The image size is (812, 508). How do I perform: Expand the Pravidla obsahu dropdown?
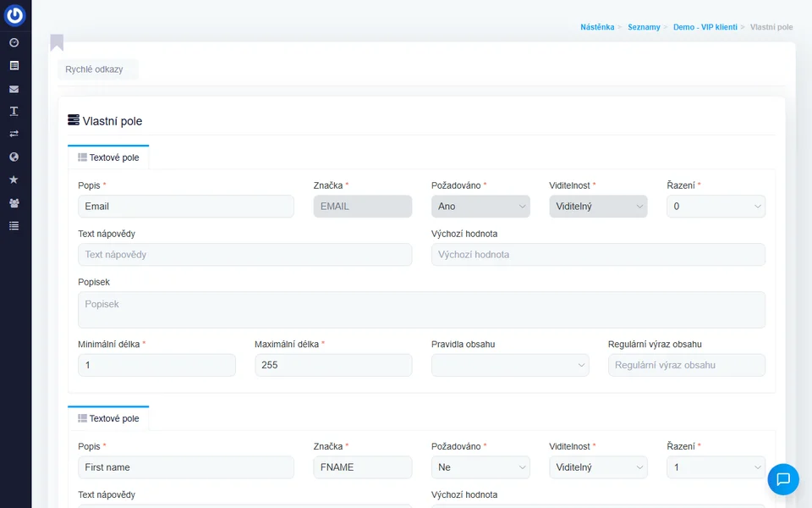tap(510, 365)
